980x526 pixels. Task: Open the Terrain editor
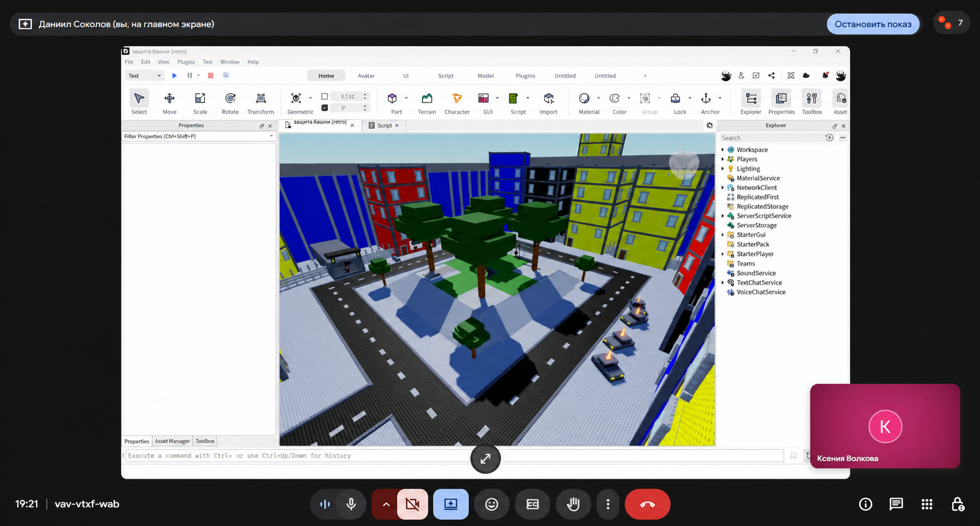click(x=426, y=102)
